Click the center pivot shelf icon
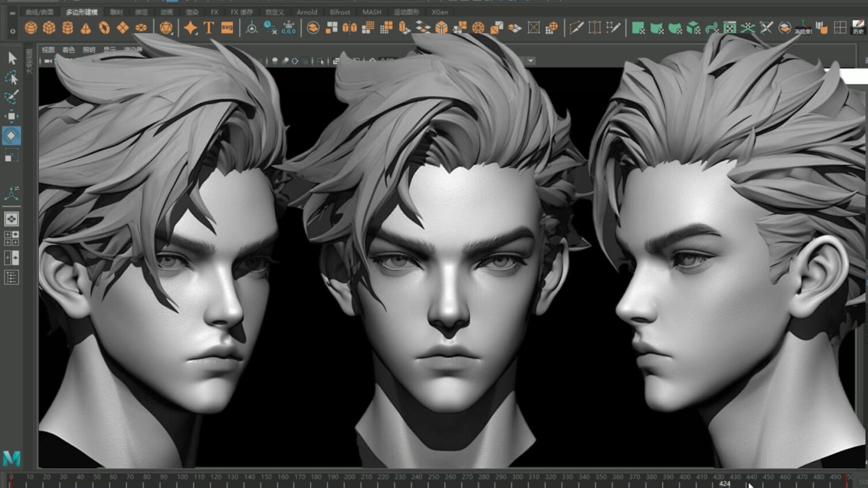 (x=252, y=28)
